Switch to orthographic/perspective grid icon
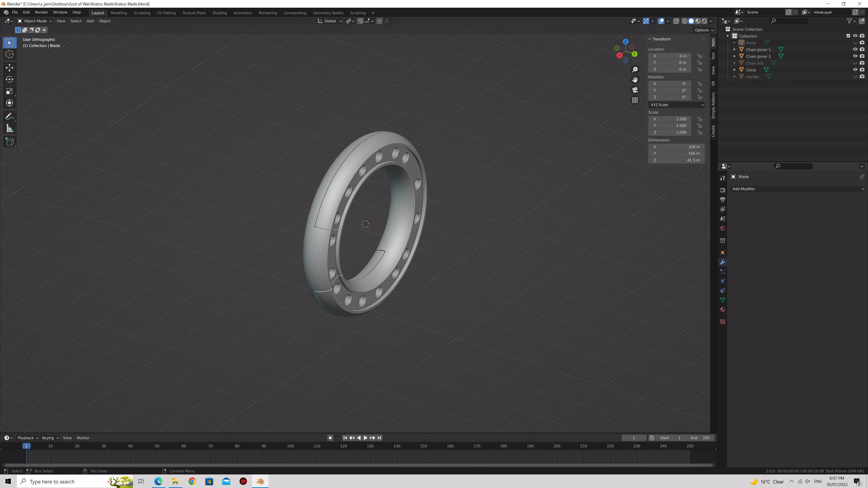Screen dimensions: 868x488 coord(635,100)
